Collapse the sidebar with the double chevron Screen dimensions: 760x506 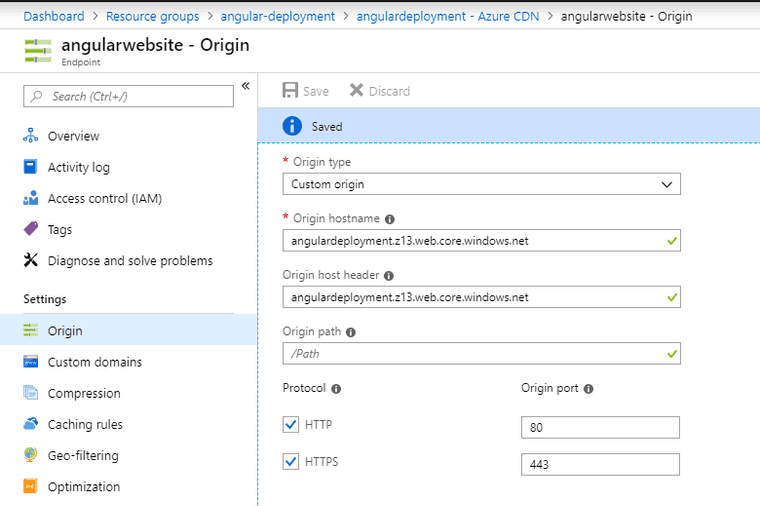(246, 86)
